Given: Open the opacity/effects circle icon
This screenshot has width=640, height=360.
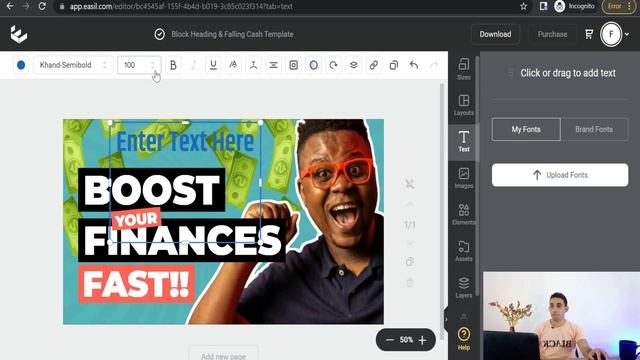Looking at the screenshot, I should tap(313, 65).
